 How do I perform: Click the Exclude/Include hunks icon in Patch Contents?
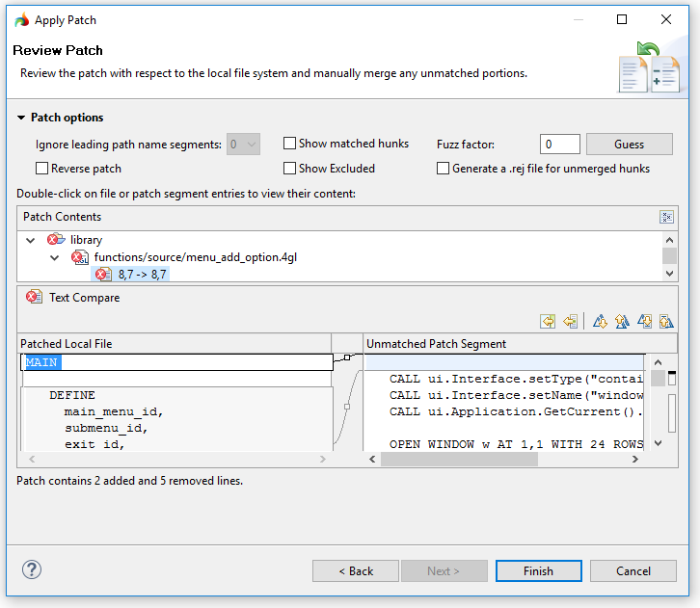click(666, 217)
